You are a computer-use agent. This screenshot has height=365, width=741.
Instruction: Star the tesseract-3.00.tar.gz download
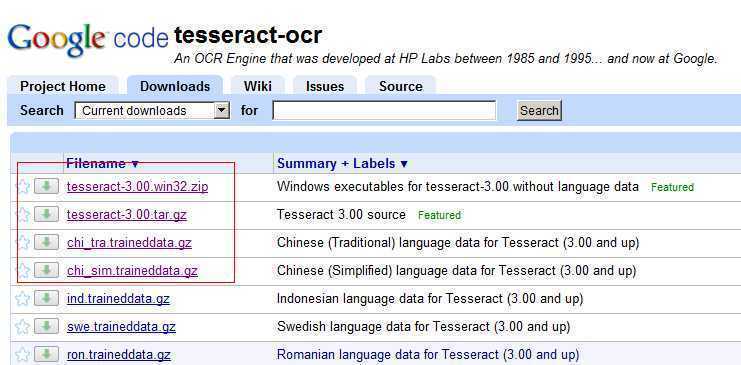23,215
